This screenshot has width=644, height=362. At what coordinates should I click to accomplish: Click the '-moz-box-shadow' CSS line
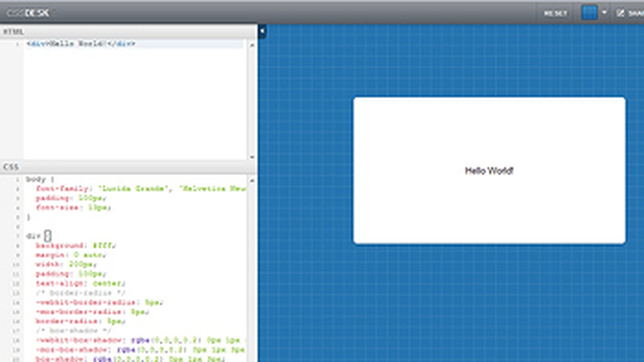[x=141, y=350]
